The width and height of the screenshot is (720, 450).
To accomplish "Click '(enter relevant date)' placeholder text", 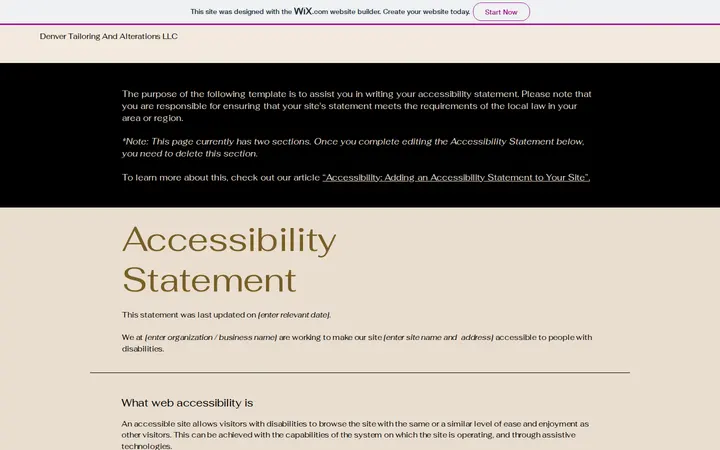I will [x=294, y=315].
